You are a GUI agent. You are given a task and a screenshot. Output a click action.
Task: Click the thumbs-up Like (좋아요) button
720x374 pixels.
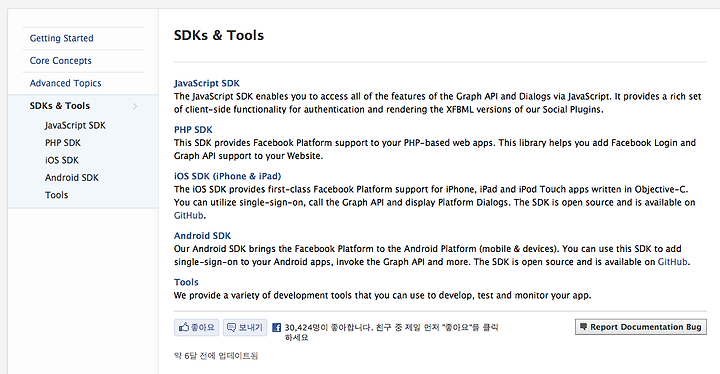197,327
